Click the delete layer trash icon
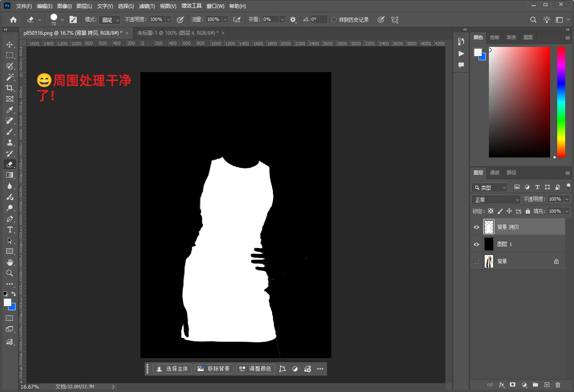574x392 pixels. (558, 384)
